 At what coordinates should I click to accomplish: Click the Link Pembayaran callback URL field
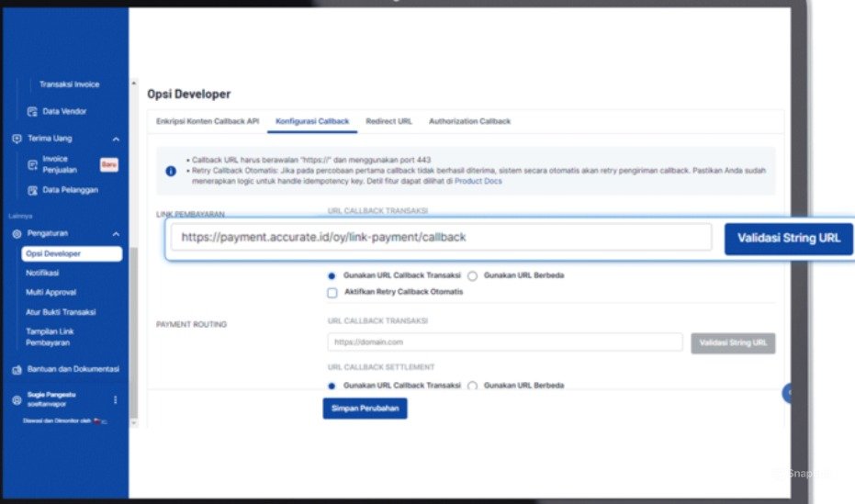click(x=441, y=237)
